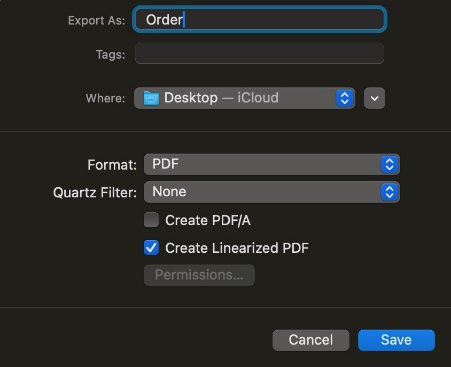This screenshot has height=367, width=451.
Task: Click into the Export As name field
Action: click(x=260, y=20)
